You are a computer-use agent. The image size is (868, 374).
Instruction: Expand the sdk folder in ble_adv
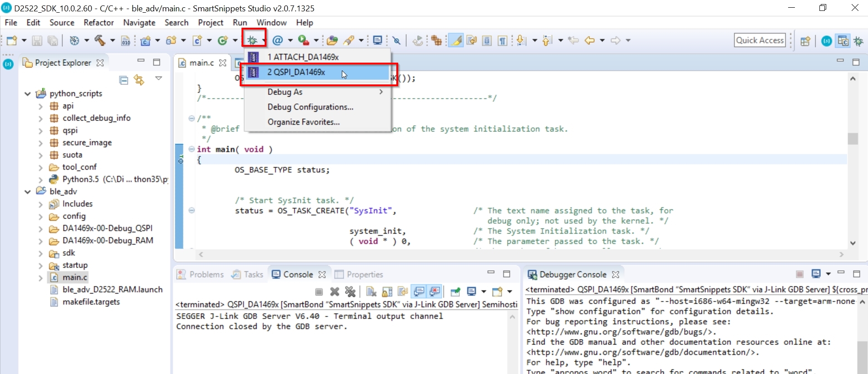pyautogui.click(x=40, y=253)
